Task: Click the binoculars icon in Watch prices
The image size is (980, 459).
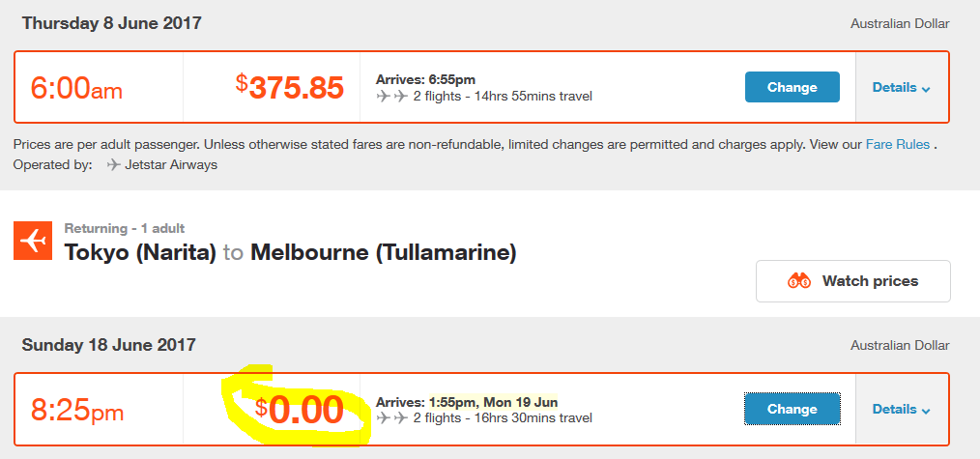Action: [798, 281]
